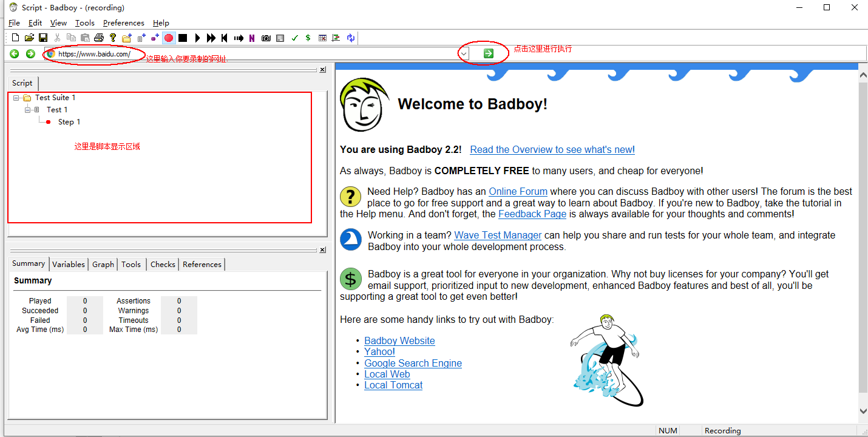The height and width of the screenshot is (437, 868).
Task: Click the form populator document icon
Action: pos(280,38)
